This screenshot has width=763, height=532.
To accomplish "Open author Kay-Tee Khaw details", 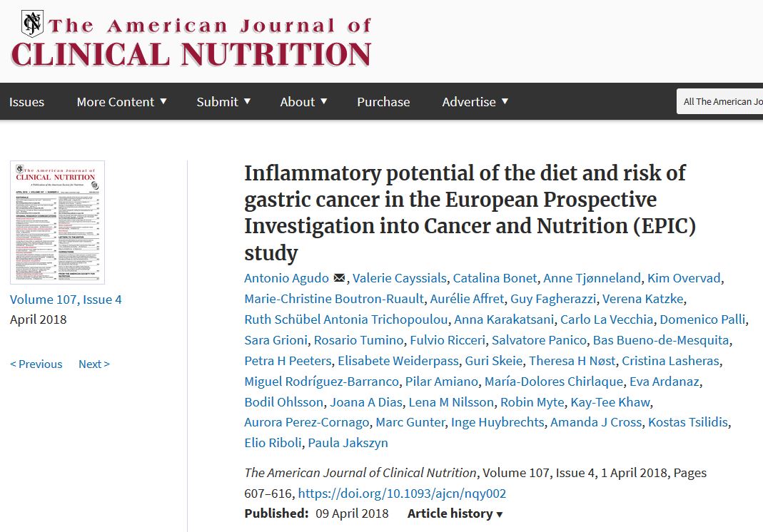I will [x=610, y=402].
